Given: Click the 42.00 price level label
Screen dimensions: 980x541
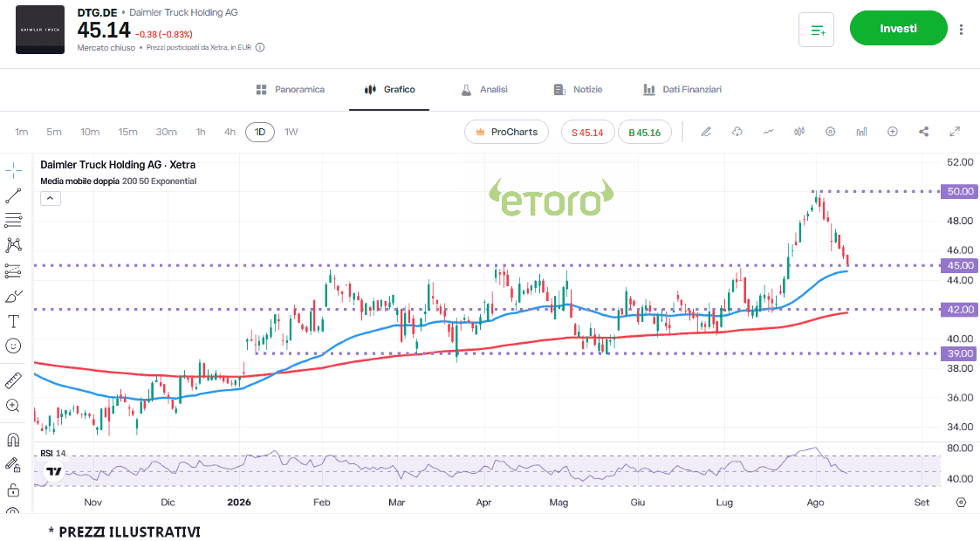Looking at the screenshot, I should click(x=960, y=309).
